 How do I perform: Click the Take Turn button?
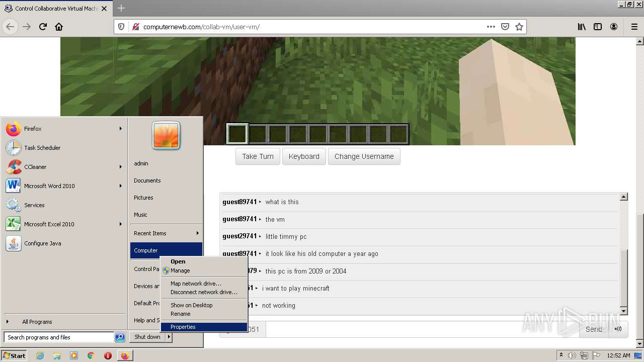258,156
